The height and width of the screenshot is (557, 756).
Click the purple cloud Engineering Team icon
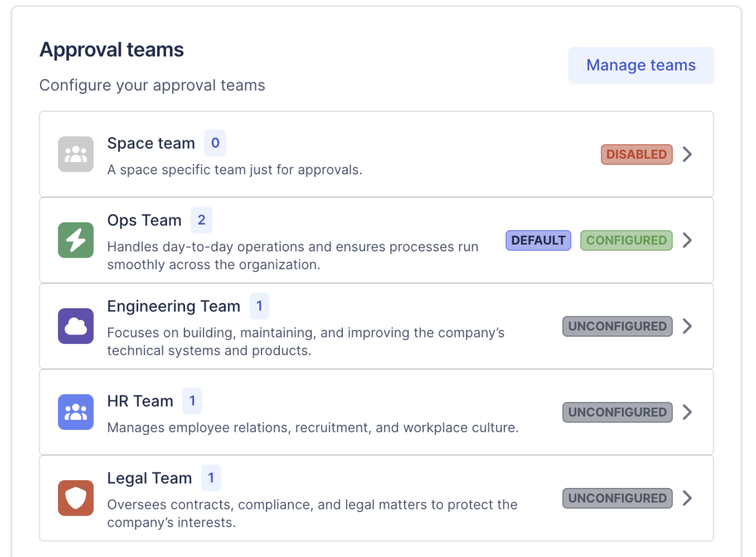point(75,326)
